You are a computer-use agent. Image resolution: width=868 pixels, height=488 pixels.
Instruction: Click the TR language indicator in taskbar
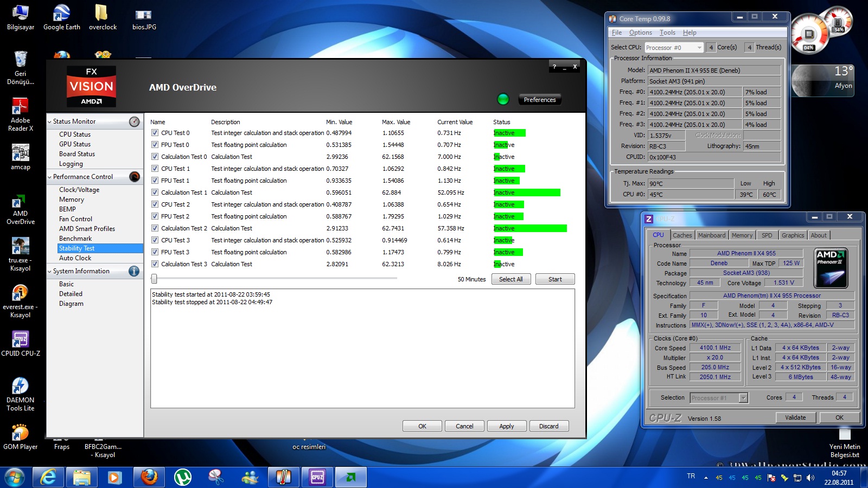pos(691,476)
